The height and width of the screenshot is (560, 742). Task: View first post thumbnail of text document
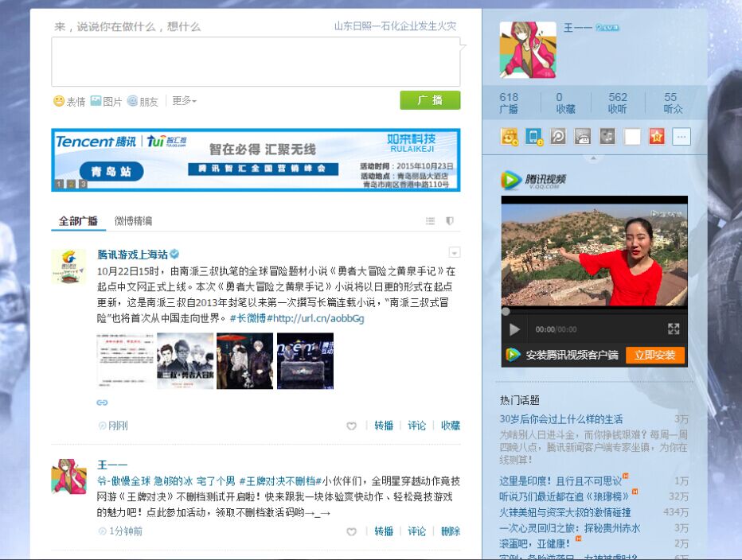(x=126, y=361)
